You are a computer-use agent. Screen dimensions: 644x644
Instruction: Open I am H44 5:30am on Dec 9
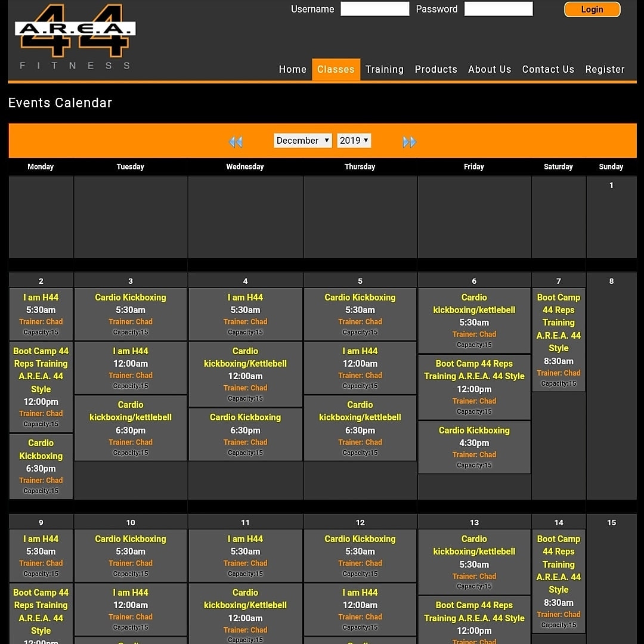[41, 556]
